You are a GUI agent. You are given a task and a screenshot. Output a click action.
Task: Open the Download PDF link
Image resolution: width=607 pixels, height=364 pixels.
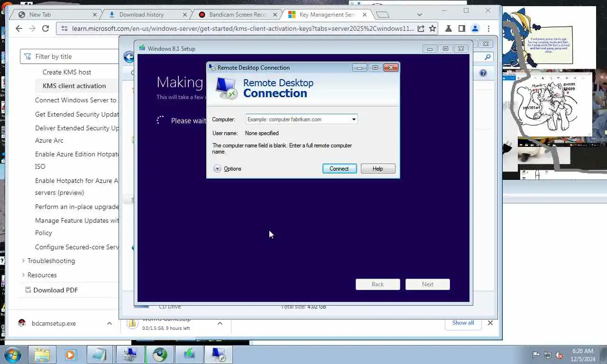coord(52,290)
